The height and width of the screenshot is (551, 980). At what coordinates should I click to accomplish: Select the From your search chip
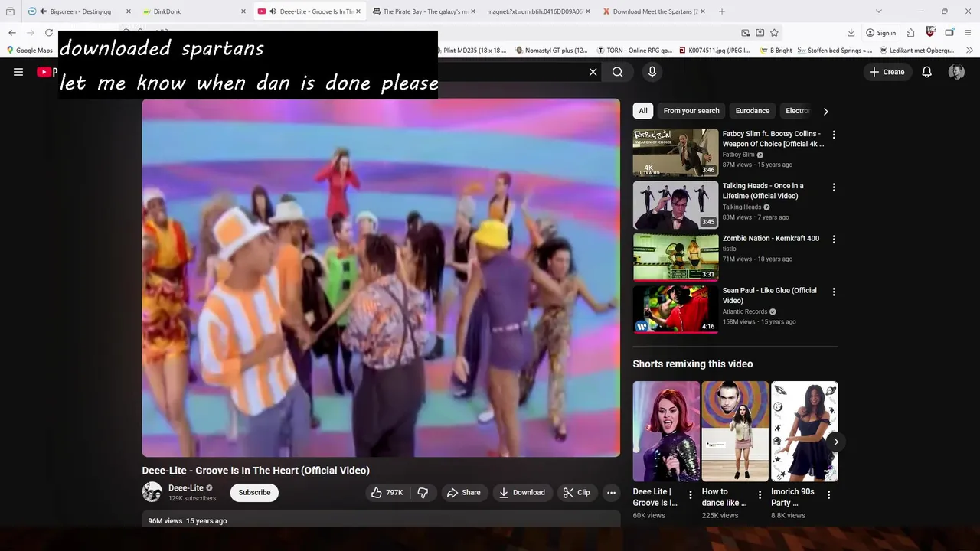[x=691, y=111]
